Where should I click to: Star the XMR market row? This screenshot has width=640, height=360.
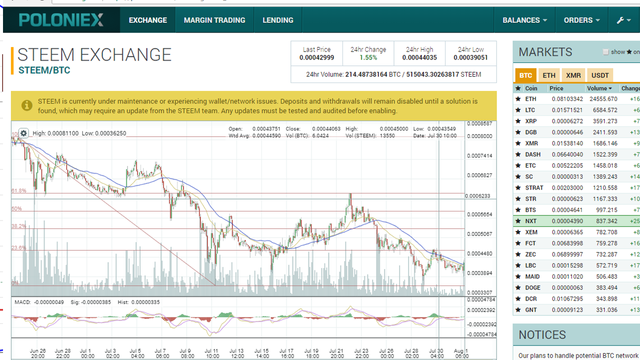click(x=518, y=143)
